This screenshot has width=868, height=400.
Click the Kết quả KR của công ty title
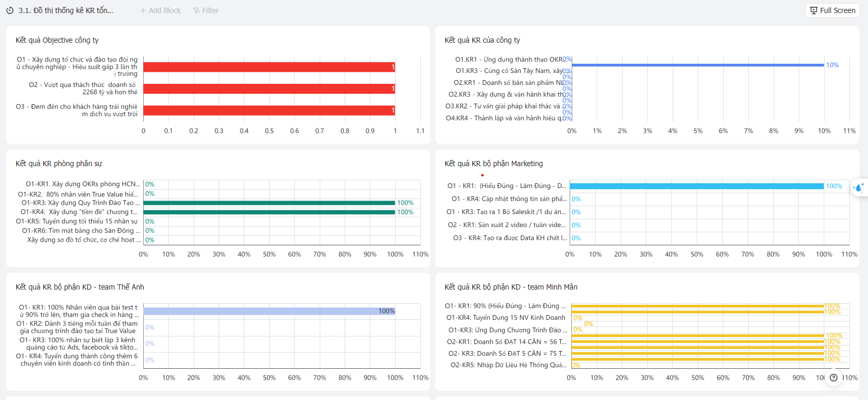click(482, 40)
